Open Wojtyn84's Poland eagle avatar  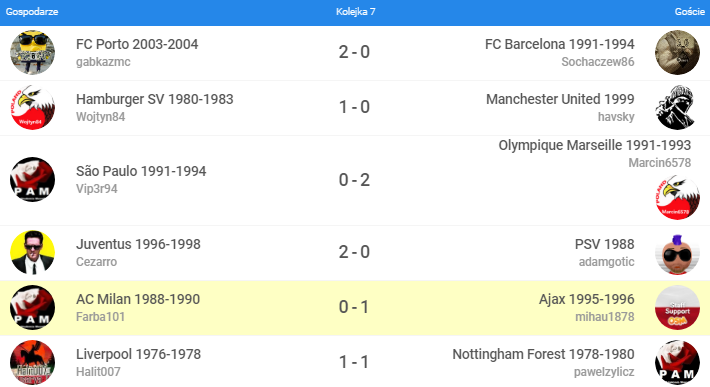[x=33, y=108]
